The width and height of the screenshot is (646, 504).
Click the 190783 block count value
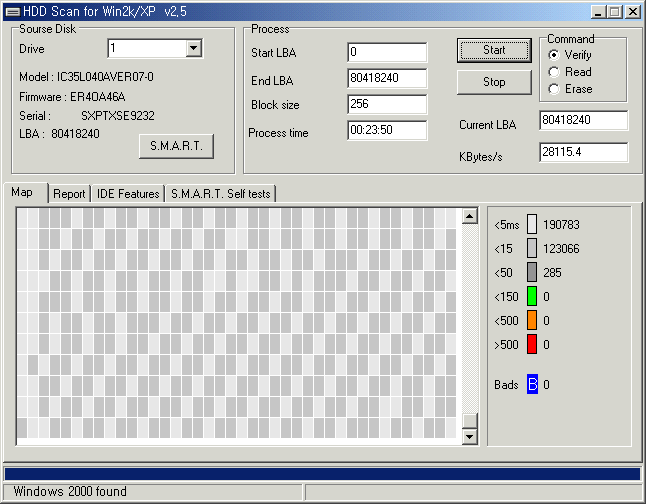[561, 225]
